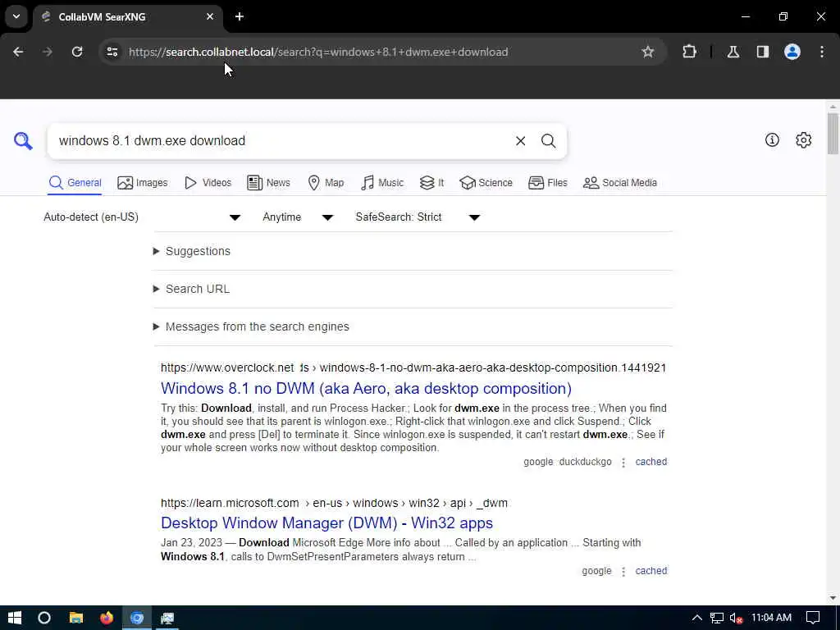The width and height of the screenshot is (840, 630).
Task: Switch to the News tab
Action: [x=268, y=183]
